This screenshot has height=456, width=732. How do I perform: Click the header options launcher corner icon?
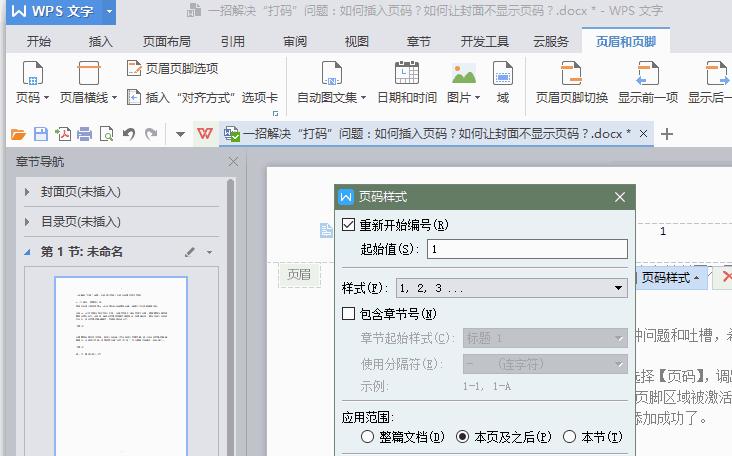pos(275,113)
